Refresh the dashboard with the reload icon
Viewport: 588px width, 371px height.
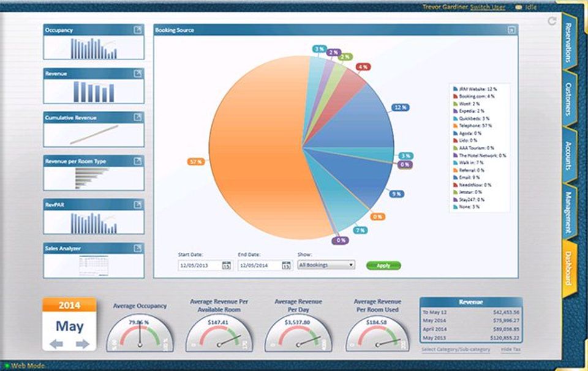(552, 21)
